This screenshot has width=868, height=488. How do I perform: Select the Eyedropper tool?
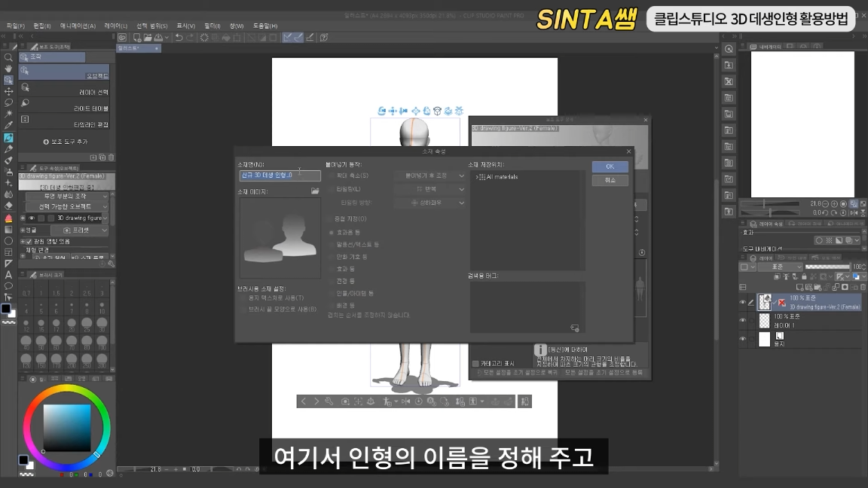pyautogui.click(x=8, y=126)
